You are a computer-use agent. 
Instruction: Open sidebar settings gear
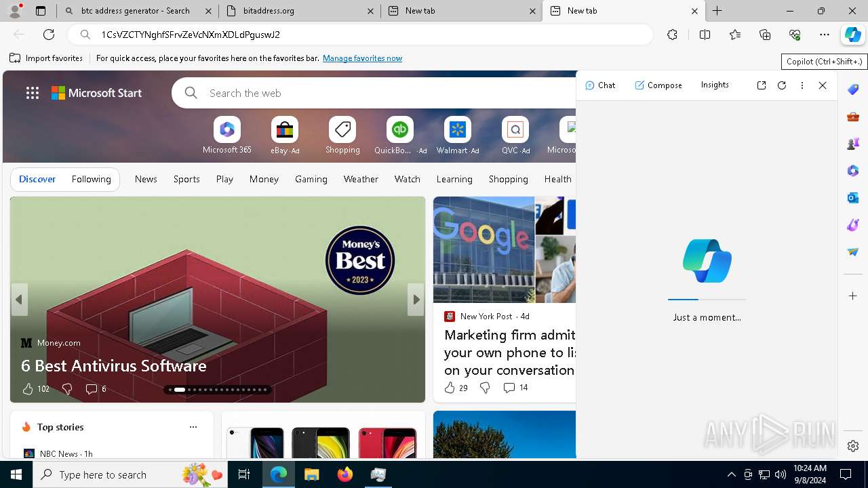[x=853, y=446]
